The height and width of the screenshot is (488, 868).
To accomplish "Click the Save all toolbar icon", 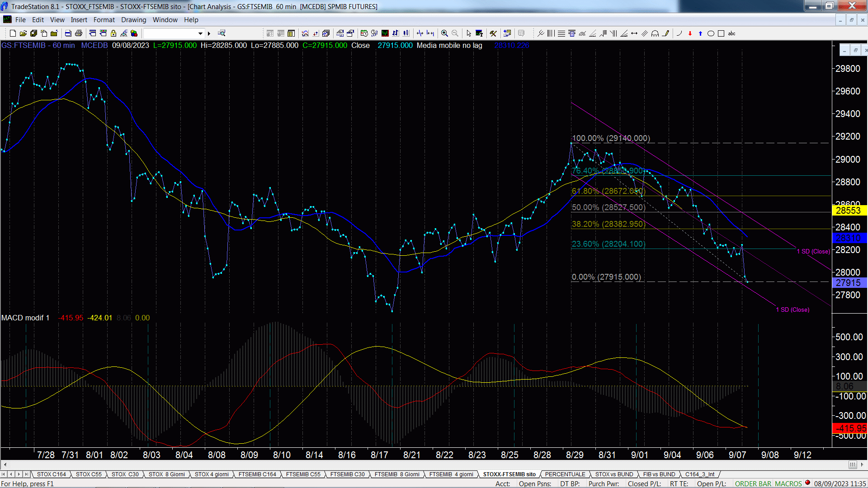I will 33,33.
